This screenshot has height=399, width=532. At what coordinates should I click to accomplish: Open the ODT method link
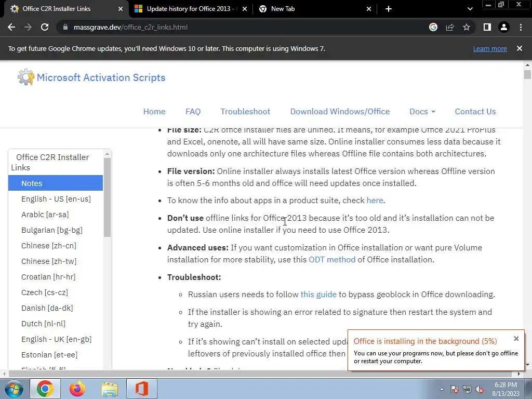click(x=332, y=260)
